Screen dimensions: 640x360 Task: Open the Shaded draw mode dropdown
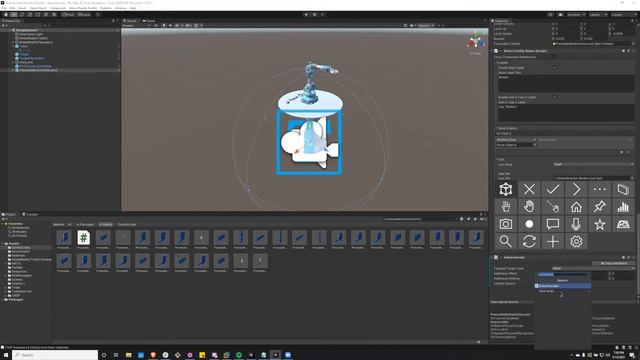click(136, 25)
